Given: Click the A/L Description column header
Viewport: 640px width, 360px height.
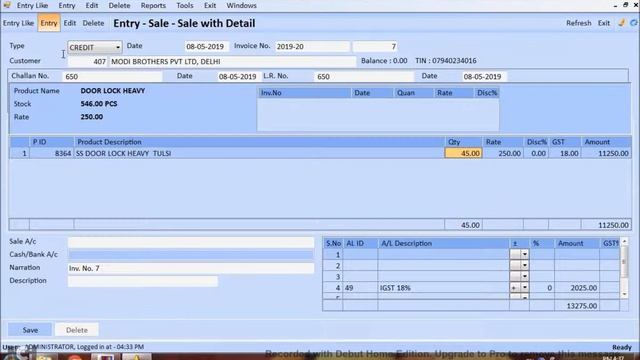Looking at the screenshot, I should click(x=444, y=243).
